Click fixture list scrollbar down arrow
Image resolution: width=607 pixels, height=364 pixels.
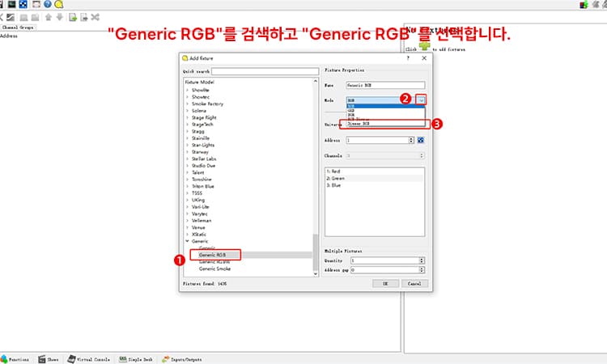(x=316, y=273)
